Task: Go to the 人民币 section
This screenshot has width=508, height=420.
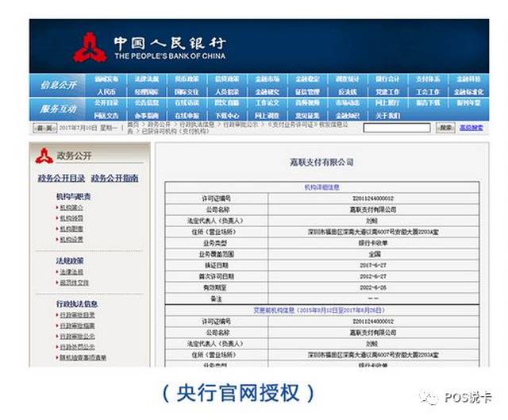Action: (x=106, y=92)
